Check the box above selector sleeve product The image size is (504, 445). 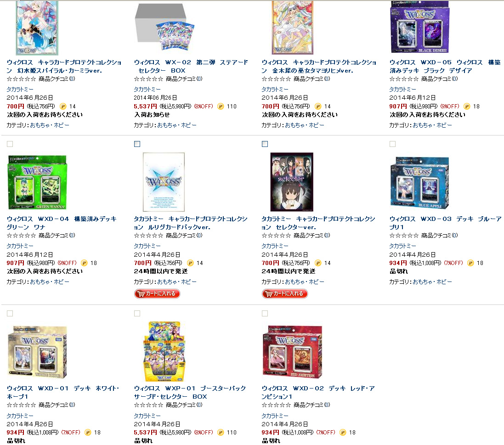click(265, 144)
